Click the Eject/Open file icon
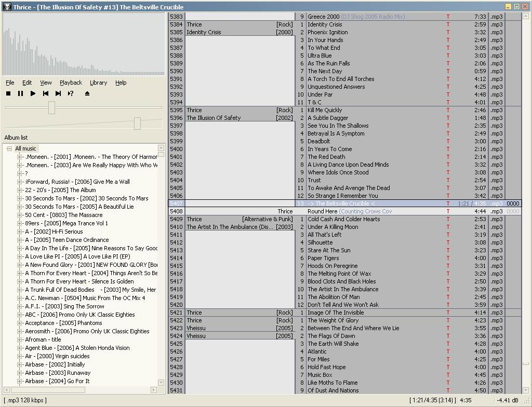Viewport: 532px width, 407px height. coord(87,93)
